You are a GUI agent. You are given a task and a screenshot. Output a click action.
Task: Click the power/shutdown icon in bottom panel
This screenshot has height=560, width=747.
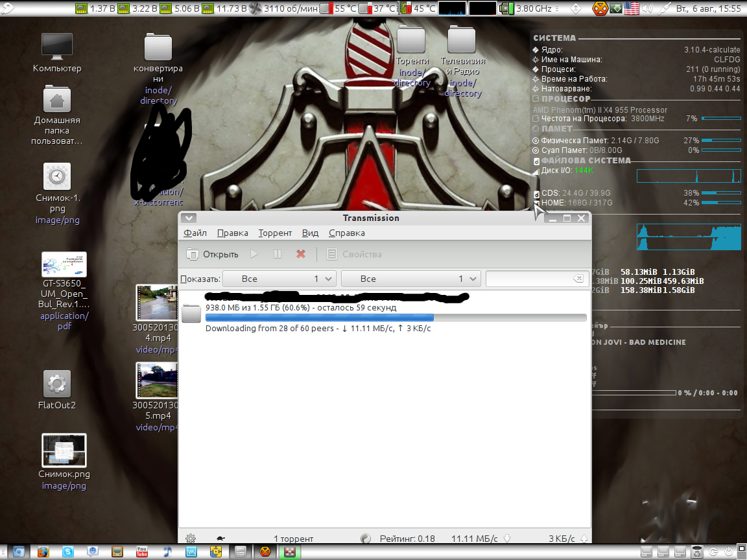[x=728, y=552]
